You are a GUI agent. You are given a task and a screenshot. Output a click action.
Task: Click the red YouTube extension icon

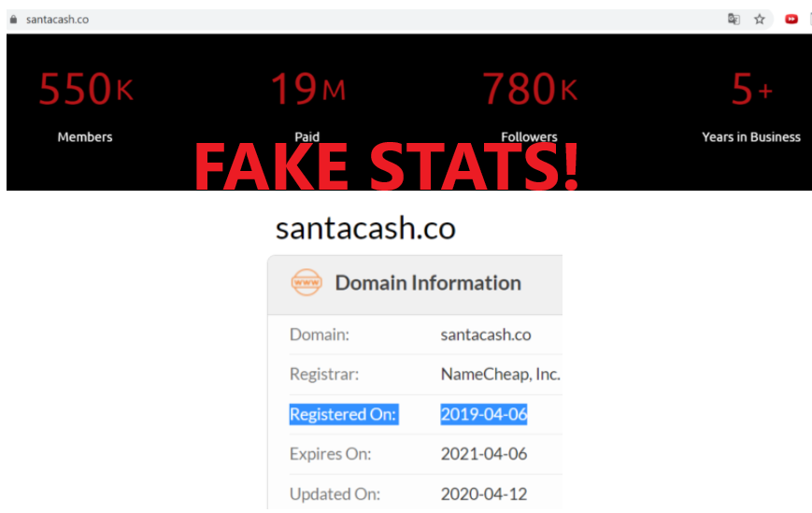click(791, 20)
